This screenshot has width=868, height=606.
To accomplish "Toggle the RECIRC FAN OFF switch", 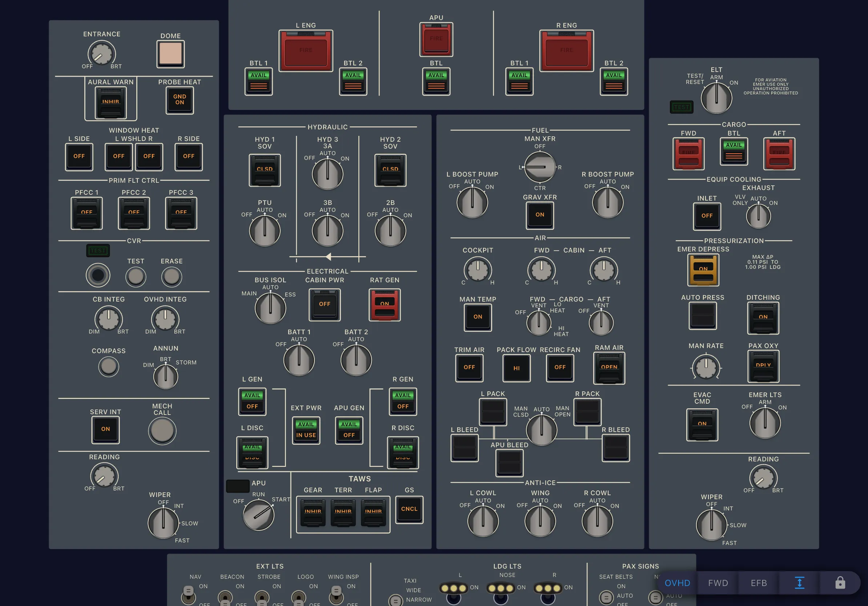I will coord(560,368).
